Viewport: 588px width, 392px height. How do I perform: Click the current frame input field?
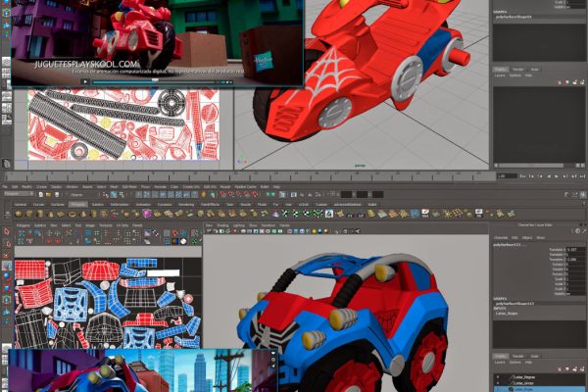pyautogui.click(x=507, y=176)
